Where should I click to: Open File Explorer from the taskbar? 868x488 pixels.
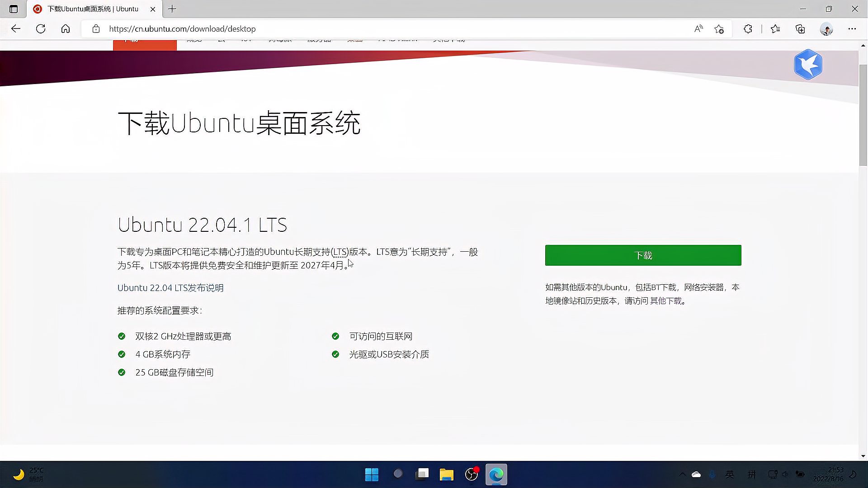[447, 474]
